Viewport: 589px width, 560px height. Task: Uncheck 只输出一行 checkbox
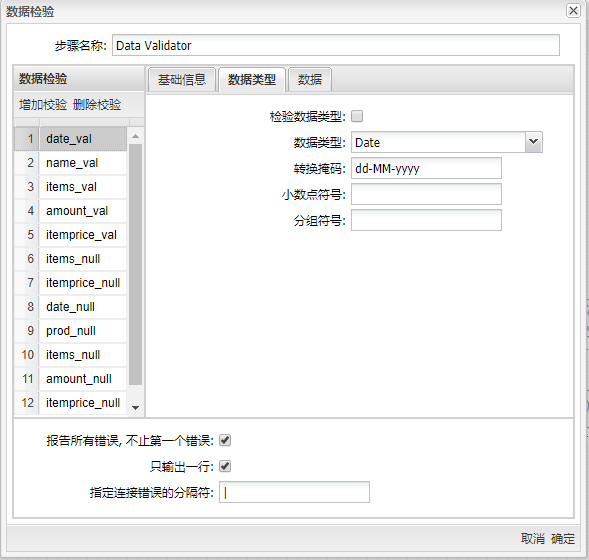[x=225, y=466]
